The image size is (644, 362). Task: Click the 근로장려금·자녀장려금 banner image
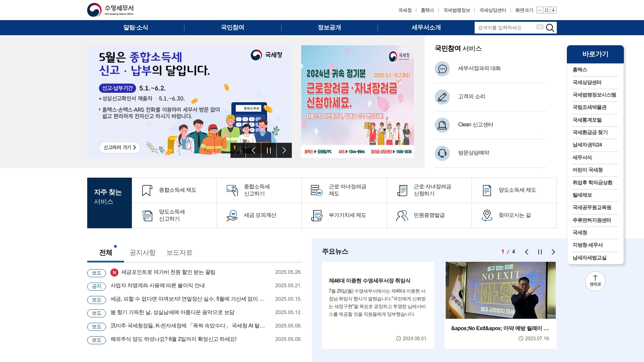pos(358,102)
